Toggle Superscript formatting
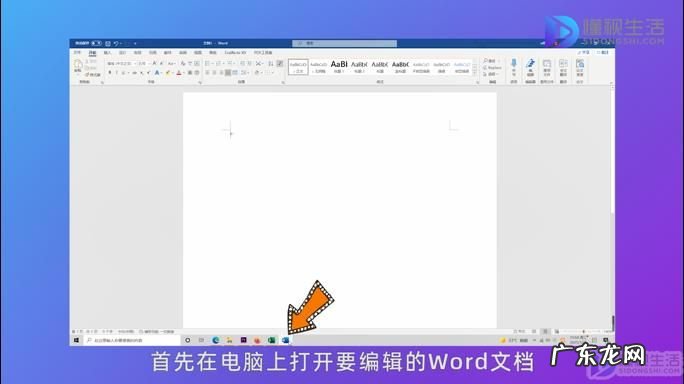Image resolution: width=684 pixels, height=384 pixels. (x=149, y=73)
